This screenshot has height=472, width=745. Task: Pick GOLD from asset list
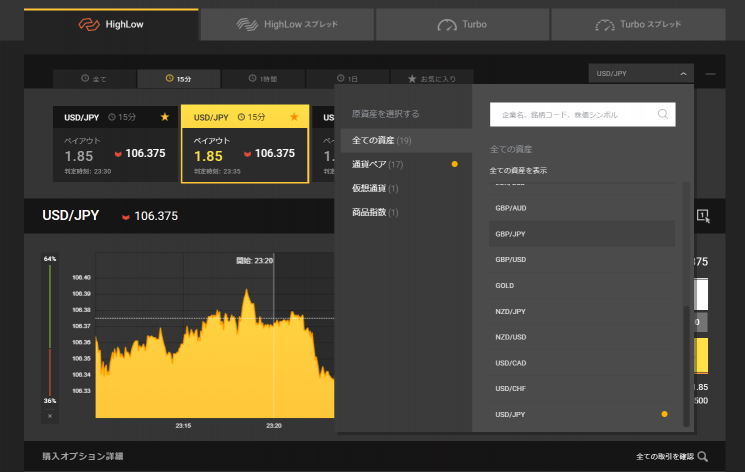coord(582,286)
